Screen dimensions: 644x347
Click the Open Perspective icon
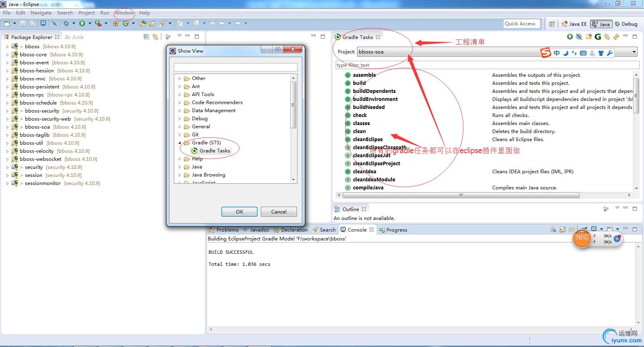(x=552, y=24)
